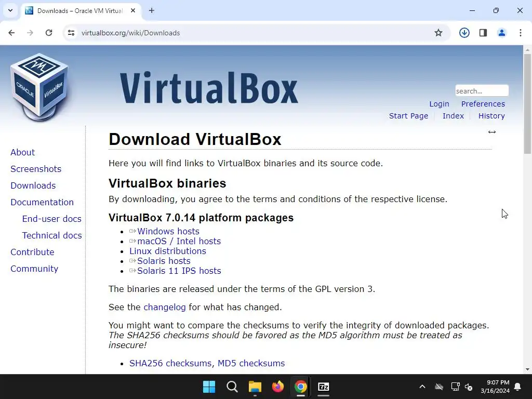532x399 pixels.
Task: Download the Windows hosts package
Action: pyautogui.click(x=168, y=231)
